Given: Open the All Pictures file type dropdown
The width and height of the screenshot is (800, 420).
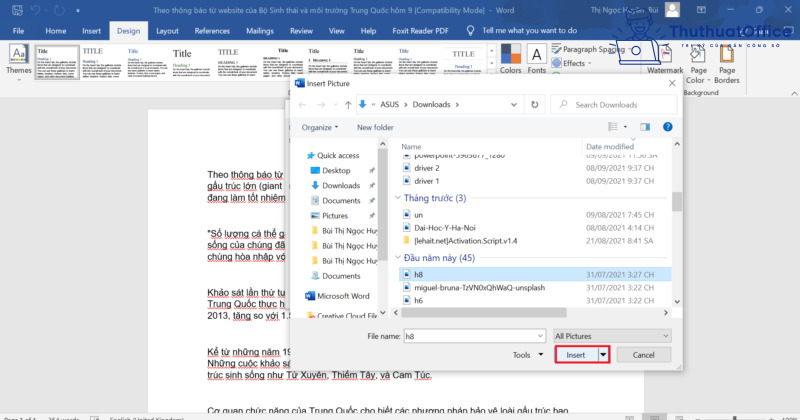Looking at the screenshot, I should pos(611,337).
